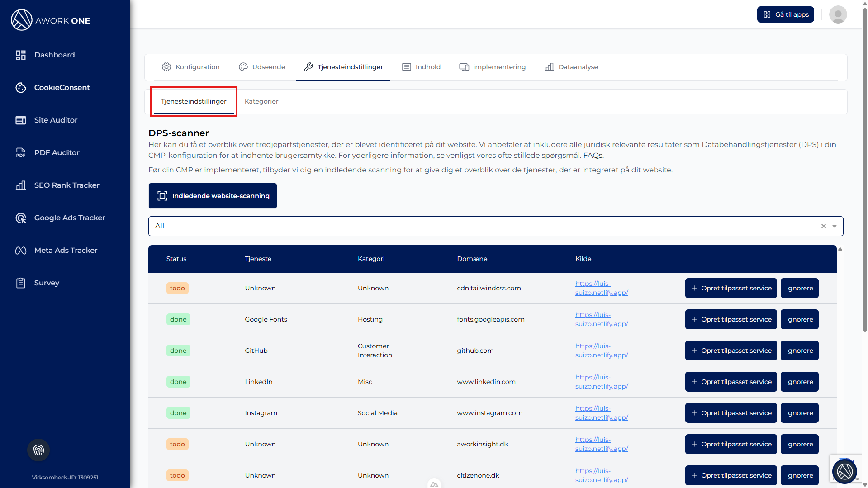Open the SEO Rank Tracker icon
Image resolution: width=868 pixels, height=488 pixels.
pos(21,185)
